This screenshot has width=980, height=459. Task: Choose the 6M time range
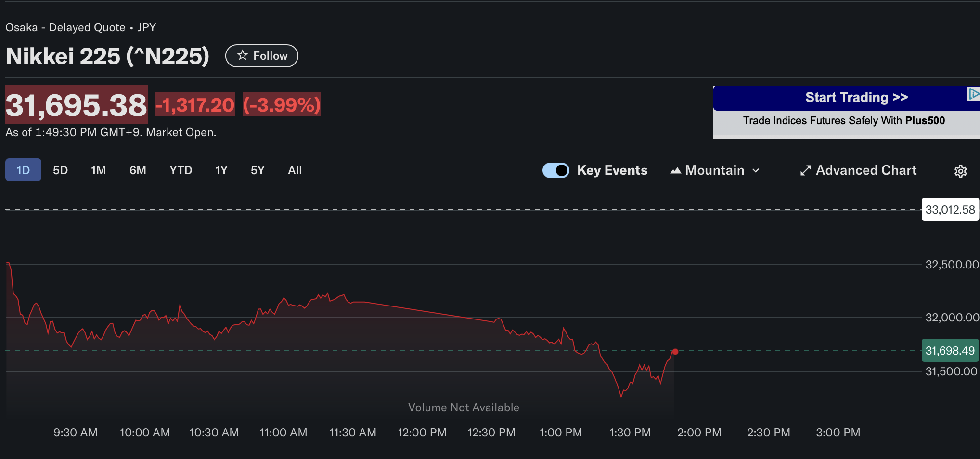[x=138, y=170]
